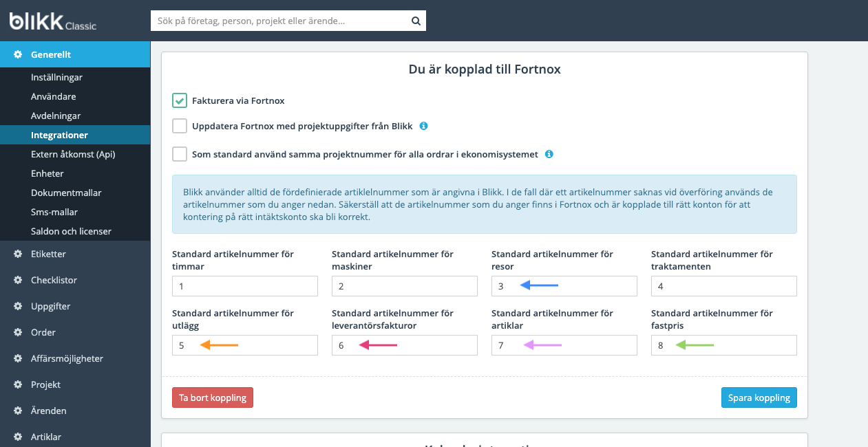This screenshot has height=447, width=868.
Task: Click the gear icon beside Uppgifter
Action: click(18, 306)
